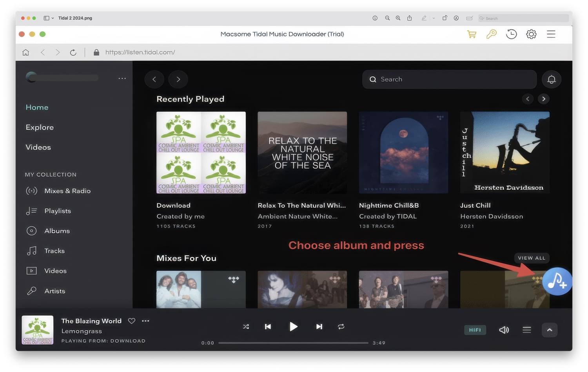Show next Recently Played items
Screen dimensions: 588x372
(x=544, y=99)
